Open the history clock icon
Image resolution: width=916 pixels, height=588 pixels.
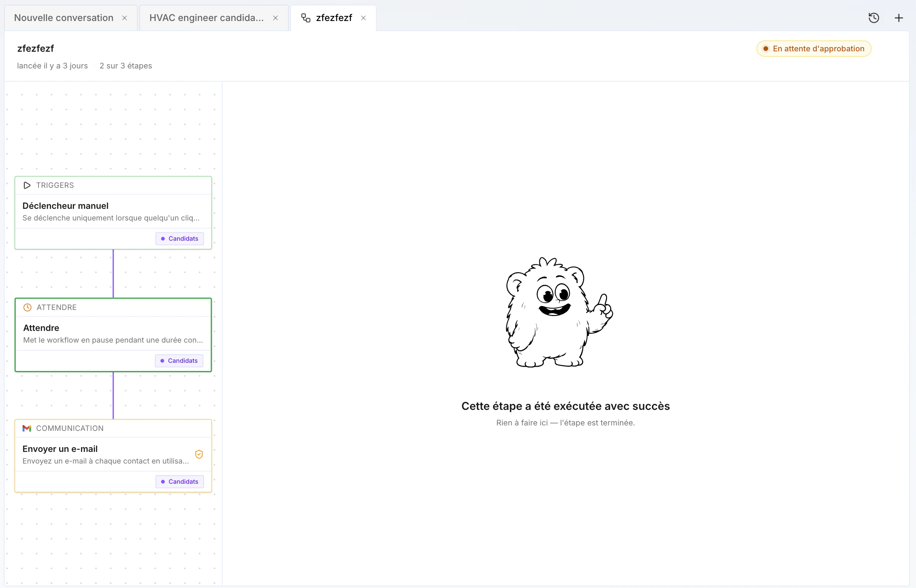(x=874, y=18)
